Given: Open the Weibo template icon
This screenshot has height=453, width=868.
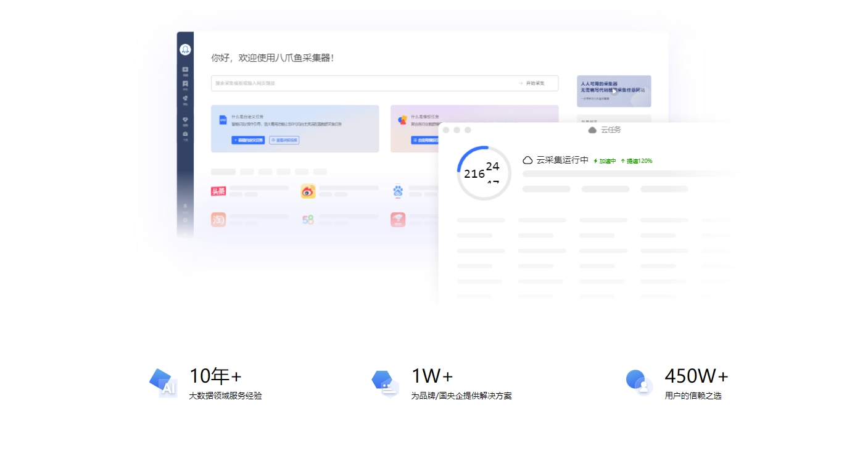Looking at the screenshot, I should pos(308,191).
